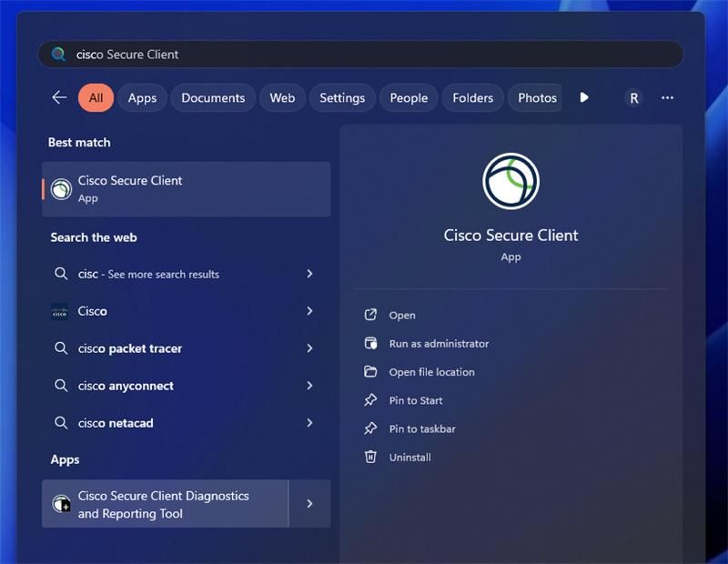This screenshot has width=728, height=564.
Task: Switch to the Apps filter tab
Action: [142, 97]
